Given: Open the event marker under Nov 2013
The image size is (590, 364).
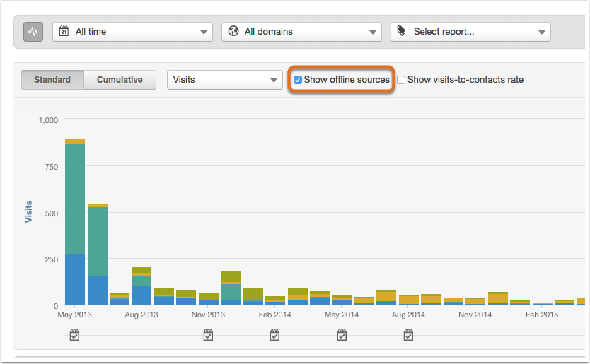Looking at the screenshot, I should 208,335.
